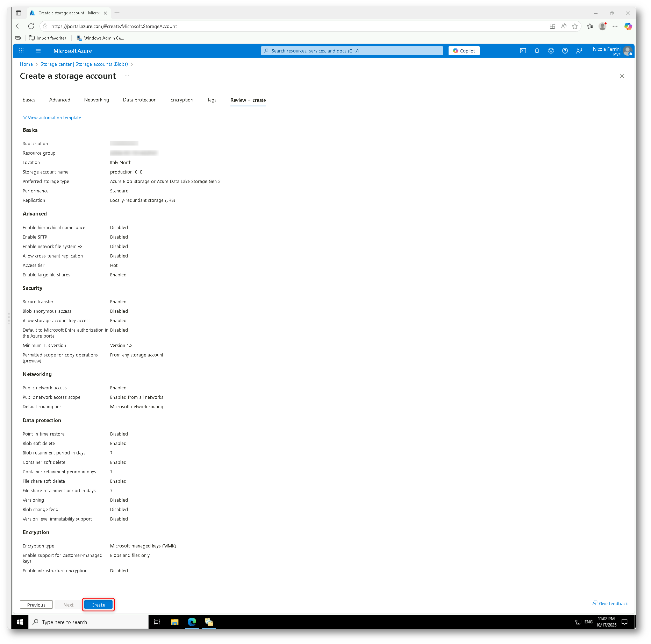Select Locally-redundant storage (LRS) value
This screenshot has width=651, height=644.
click(143, 200)
